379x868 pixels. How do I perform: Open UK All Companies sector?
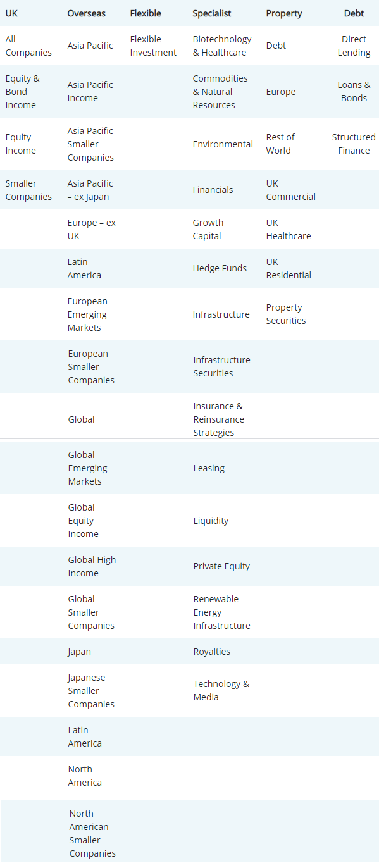[x=28, y=46]
